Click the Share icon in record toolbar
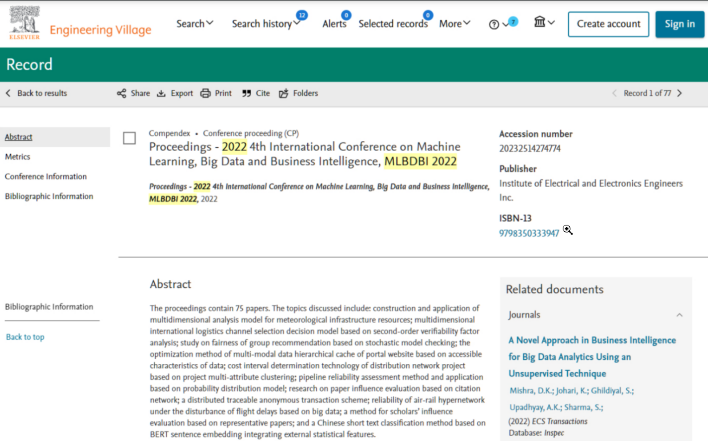The width and height of the screenshot is (708, 441). click(x=121, y=93)
